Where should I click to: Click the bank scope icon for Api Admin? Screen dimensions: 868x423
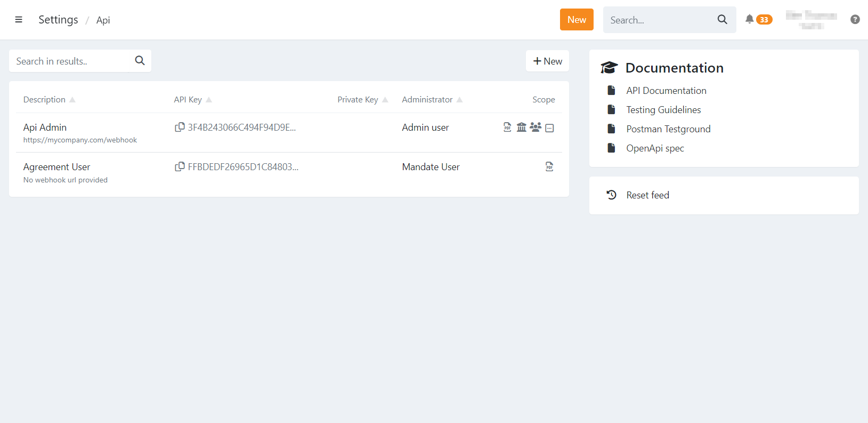(521, 127)
